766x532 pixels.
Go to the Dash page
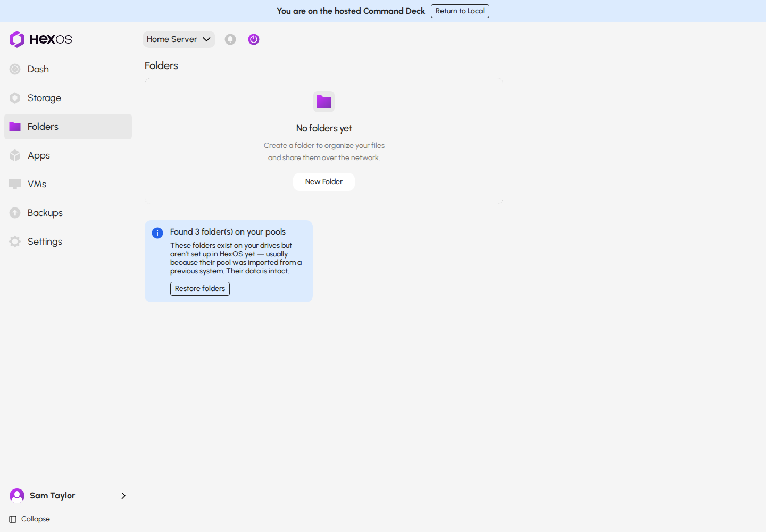(x=68, y=69)
